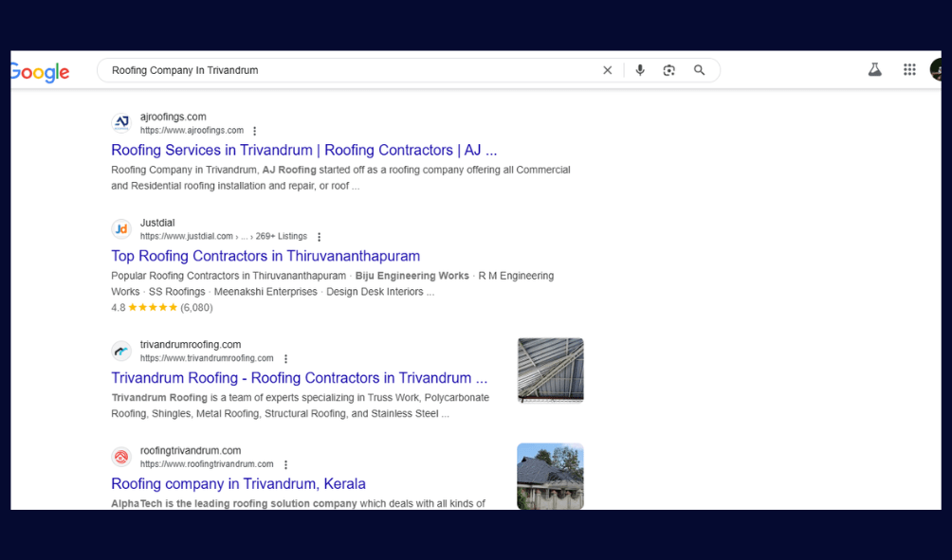Click the Justdial site name
Viewport: 952px width, 560px height.
(x=157, y=223)
